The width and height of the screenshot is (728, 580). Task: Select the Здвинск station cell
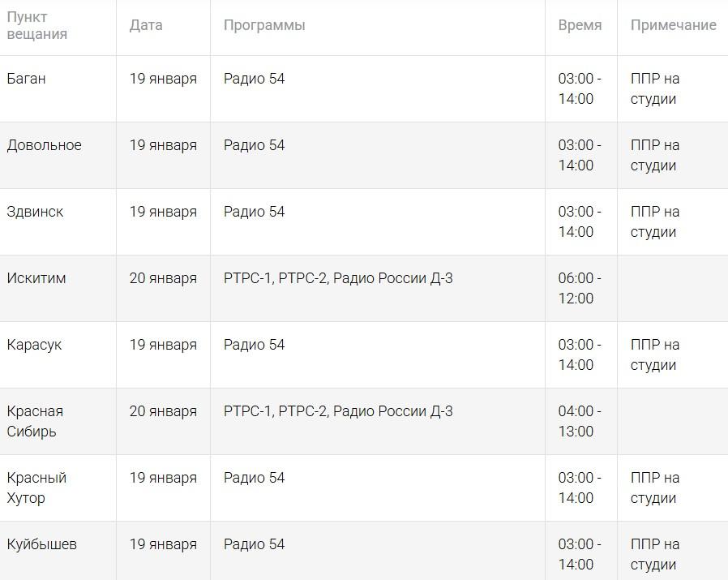point(35,212)
